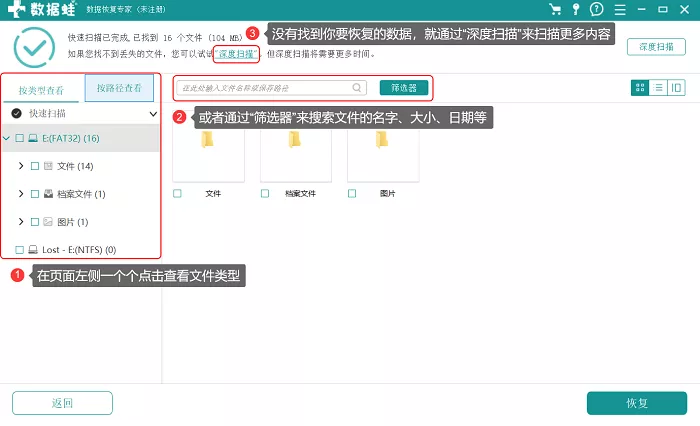Tick checkbox under 文件 folder thumbnail
This screenshot has width=700, height=426.
[178, 193]
